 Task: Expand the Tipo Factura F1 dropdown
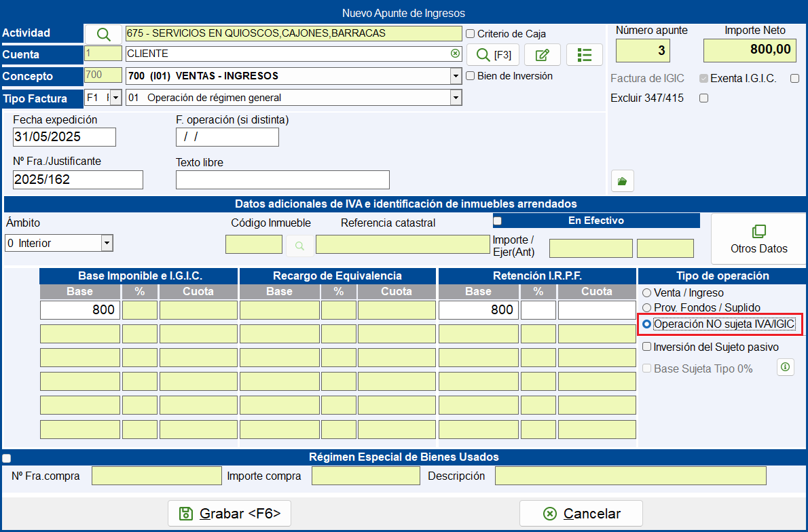(x=116, y=97)
